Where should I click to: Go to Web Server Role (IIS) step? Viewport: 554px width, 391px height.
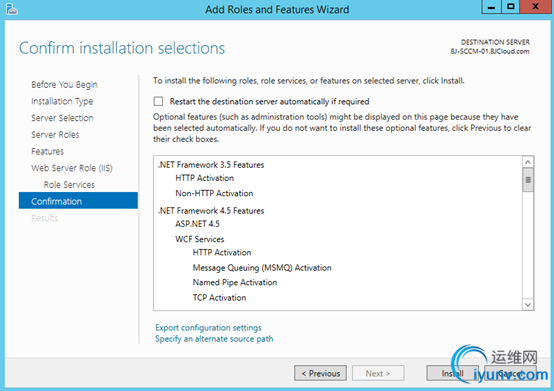coord(72,168)
